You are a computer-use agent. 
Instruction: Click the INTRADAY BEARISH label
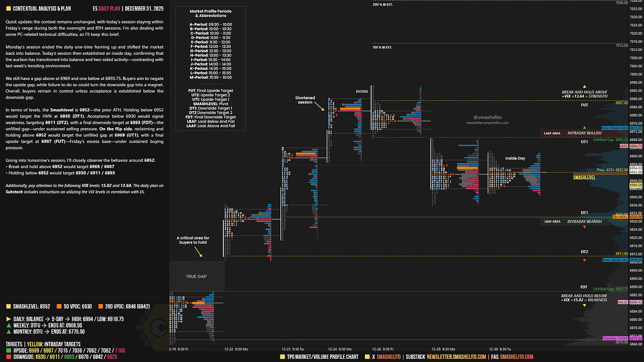(x=584, y=221)
